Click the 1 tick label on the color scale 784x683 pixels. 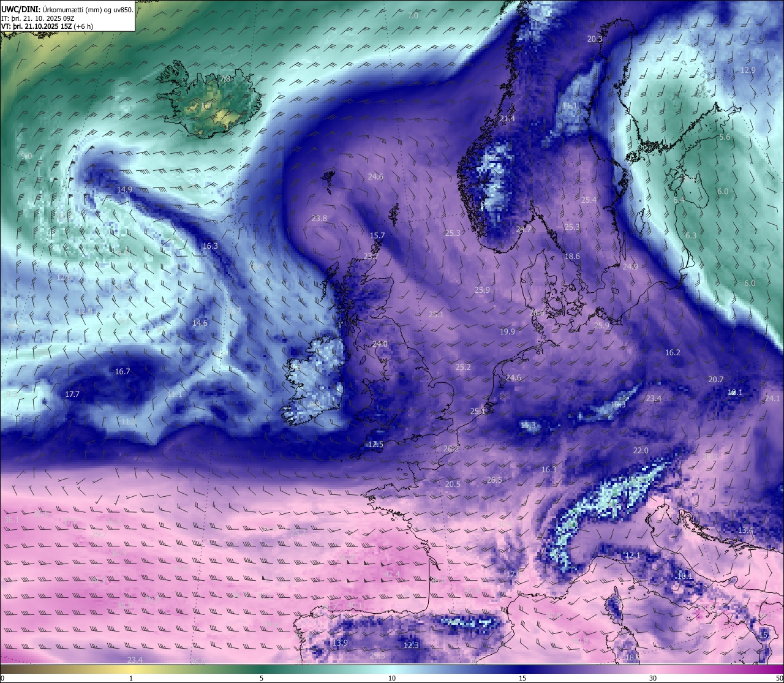[x=130, y=679]
